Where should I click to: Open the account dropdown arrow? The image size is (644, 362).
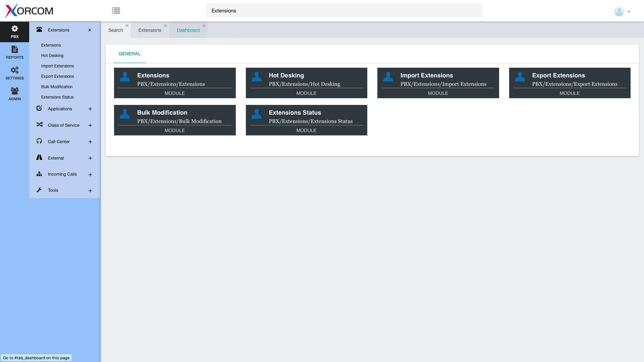(629, 12)
